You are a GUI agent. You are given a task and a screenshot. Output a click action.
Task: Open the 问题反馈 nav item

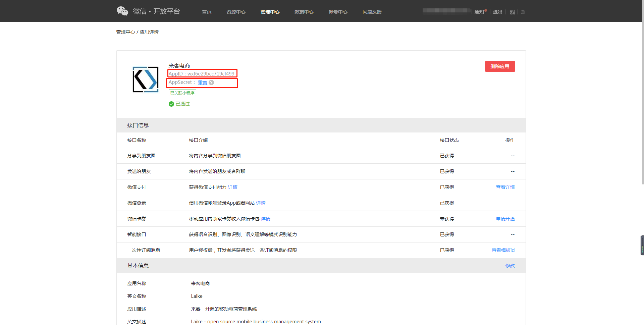pyautogui.click(x=372, y=12)
